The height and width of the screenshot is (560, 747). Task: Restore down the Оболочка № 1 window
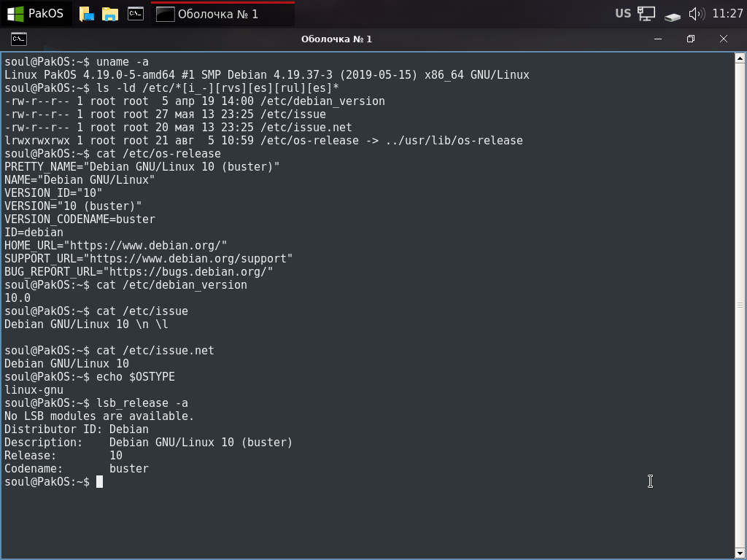691,39
